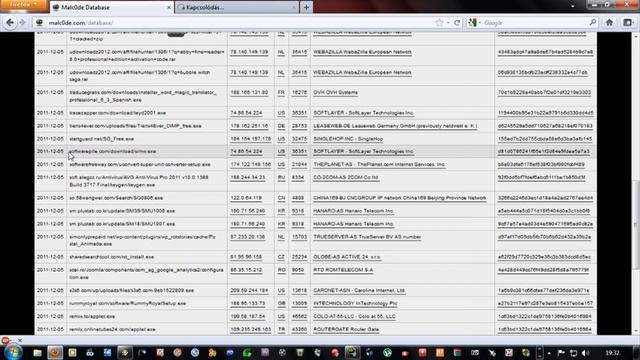Go to the Home page
640x360 pixels.
609,23
